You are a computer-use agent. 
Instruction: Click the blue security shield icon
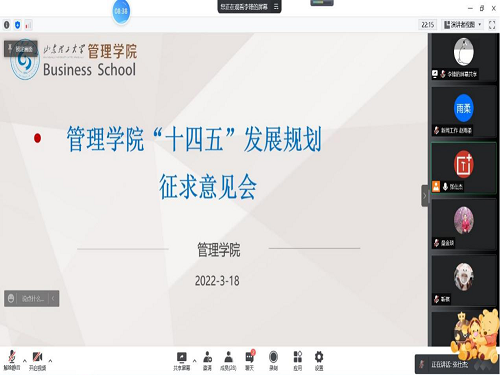tap(18, 25)
